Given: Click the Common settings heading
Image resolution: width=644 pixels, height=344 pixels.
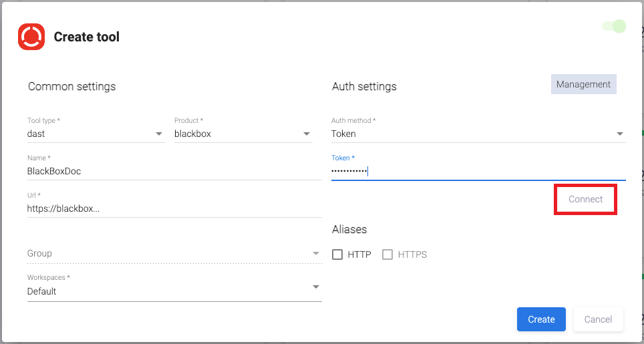Looking at the screenshot, I should pos(71,87).
